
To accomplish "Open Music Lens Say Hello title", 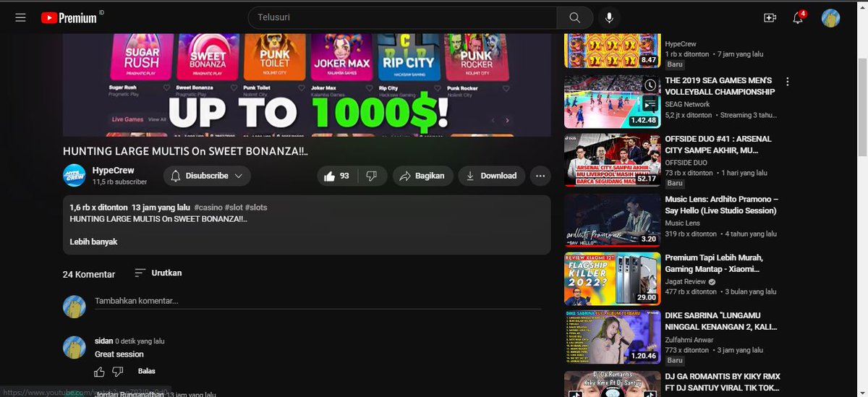I will tap(720, 205).
